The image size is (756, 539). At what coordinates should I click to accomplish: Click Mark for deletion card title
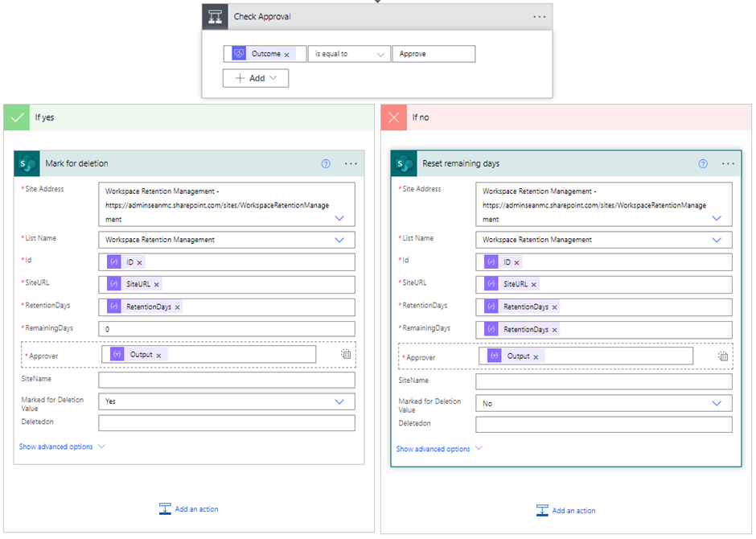point(76,164)
